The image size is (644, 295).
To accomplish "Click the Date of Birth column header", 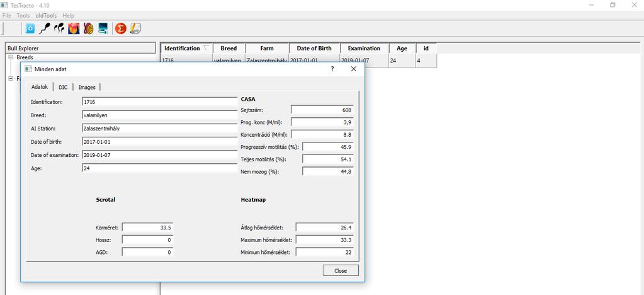I will coord(315,48).
